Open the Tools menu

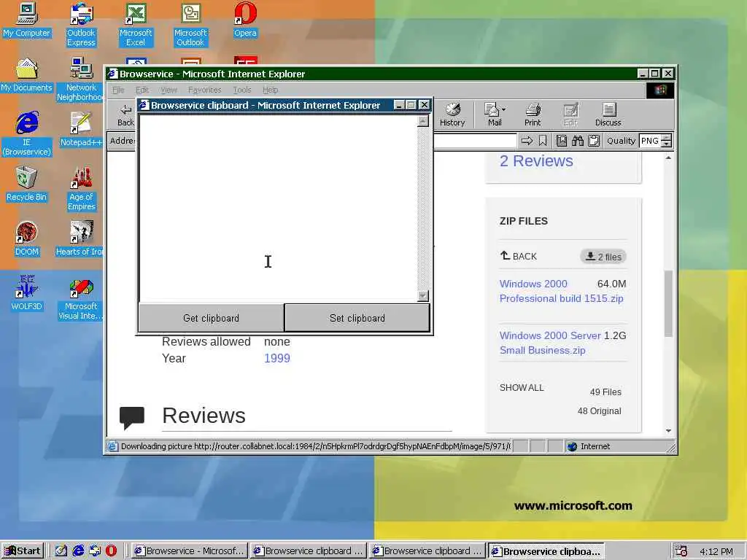tap(242, 90)
